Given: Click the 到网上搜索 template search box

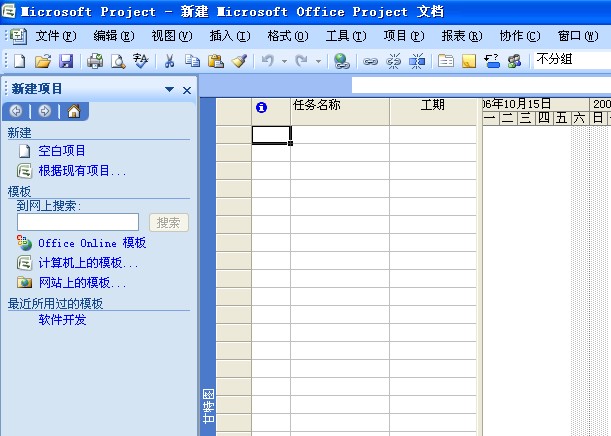Looking at the screenshot, I should [78, 222].
